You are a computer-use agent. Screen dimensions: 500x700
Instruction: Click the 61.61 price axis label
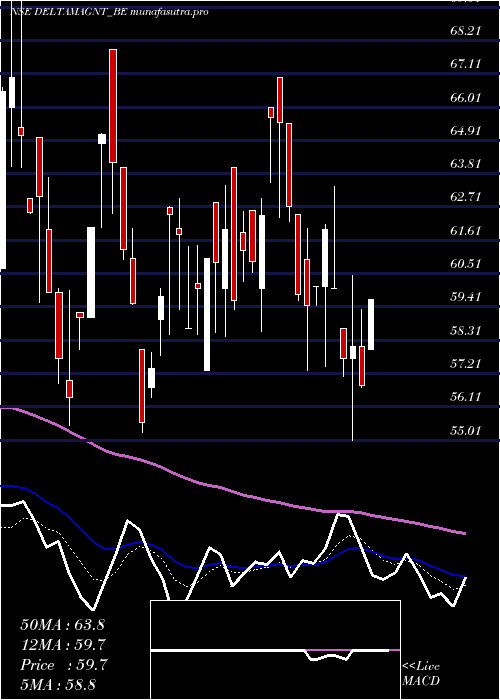click(465, 231)
